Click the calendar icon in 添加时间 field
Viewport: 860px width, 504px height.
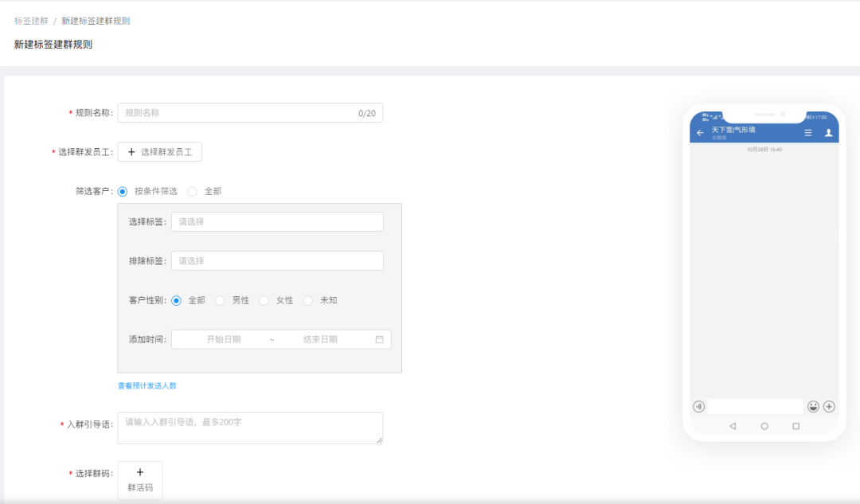[x=380, y=339]
